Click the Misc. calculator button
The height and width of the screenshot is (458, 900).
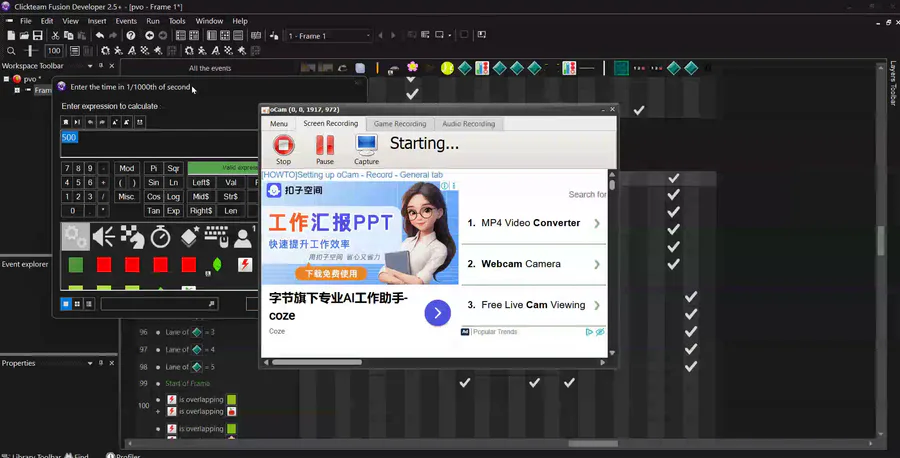(127, 196)
